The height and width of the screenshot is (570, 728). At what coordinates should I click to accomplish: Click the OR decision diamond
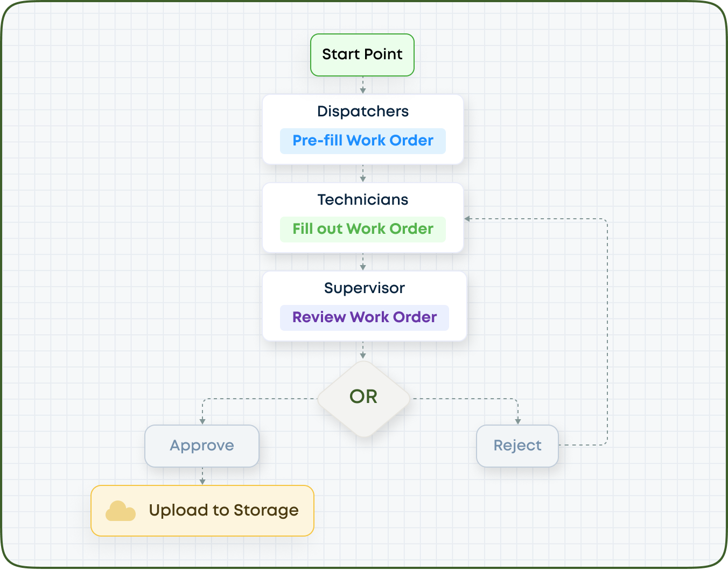click(363, 398)
